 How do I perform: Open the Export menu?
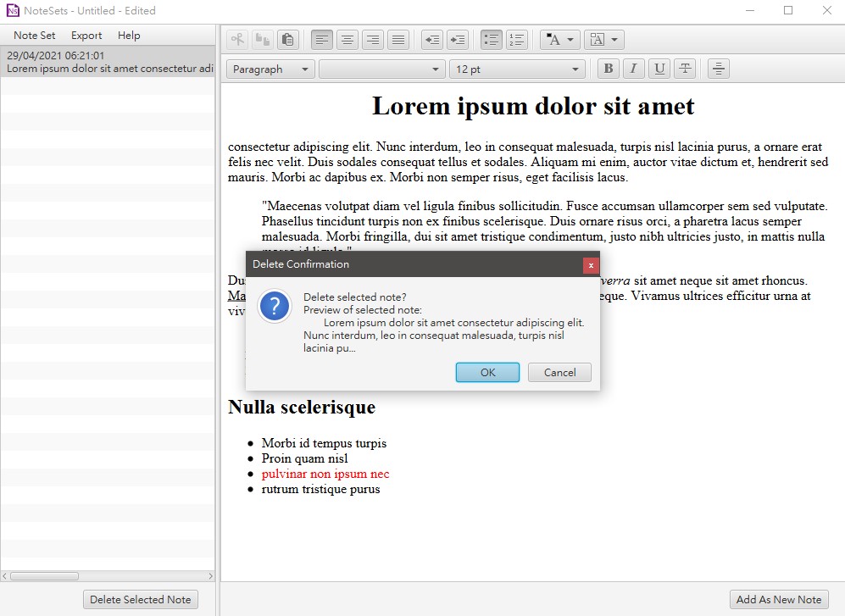coord(86,36)
